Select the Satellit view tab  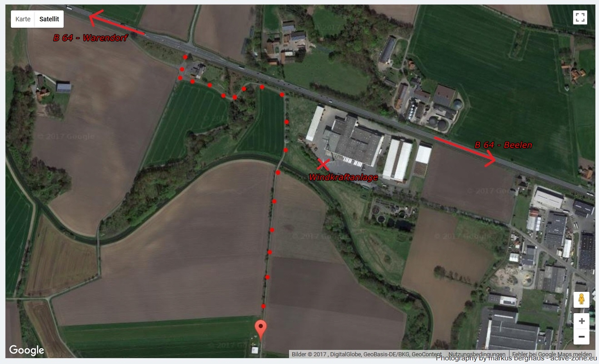(49, 19)
